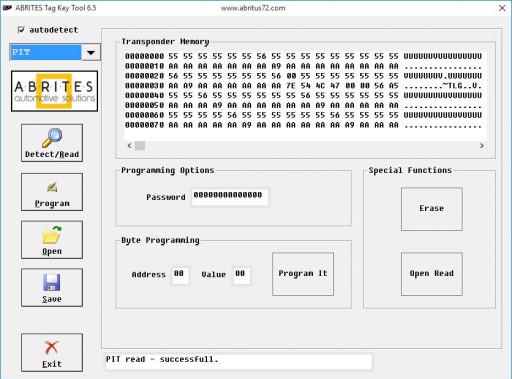Click the 'Transponder Memory' group label

[165, 42]
